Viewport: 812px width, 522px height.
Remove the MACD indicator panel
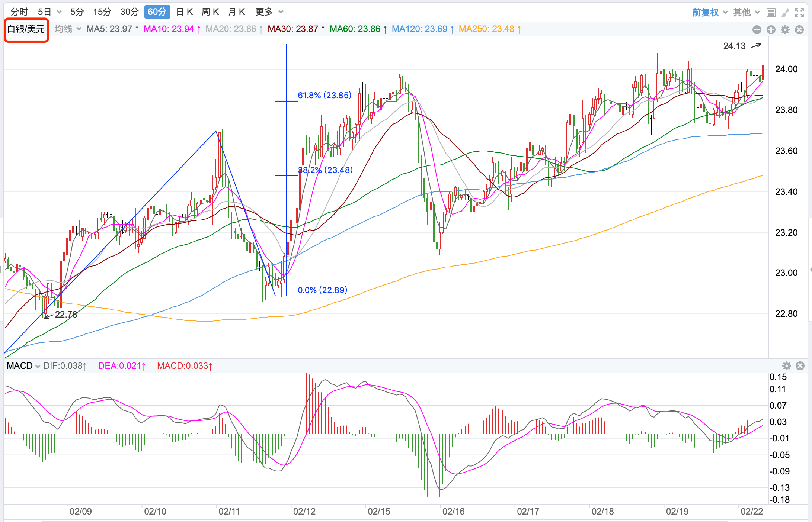pyautogui.click(x=800, y=366)
